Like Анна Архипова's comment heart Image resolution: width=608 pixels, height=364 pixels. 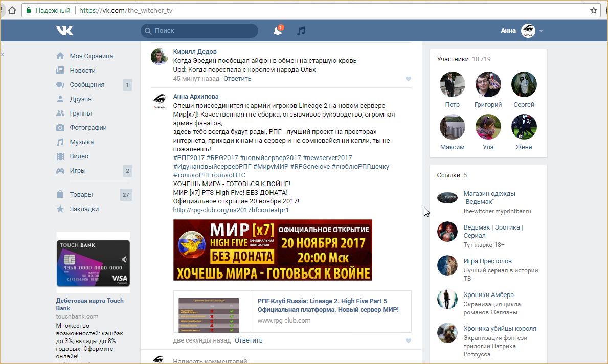tap(408, 341)
